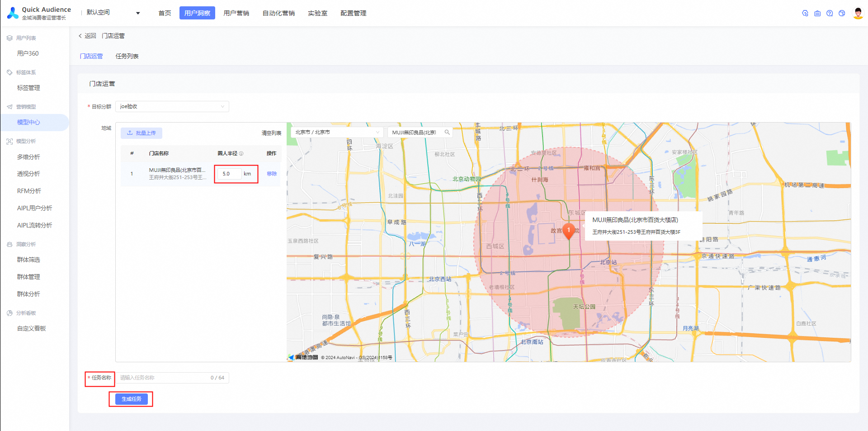Click the 北京西站 label on the map
The height and width of the screenshot is (431, 868).
(x=440, y=279)
